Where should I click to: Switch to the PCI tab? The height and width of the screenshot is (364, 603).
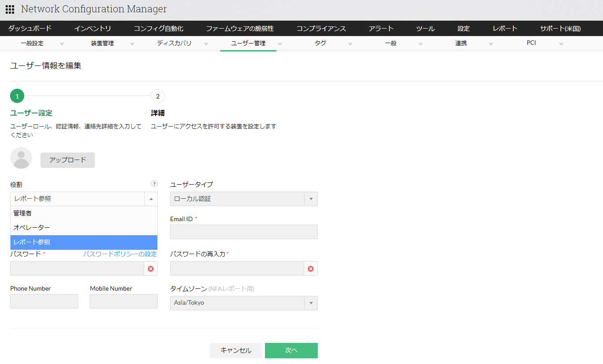531,43
